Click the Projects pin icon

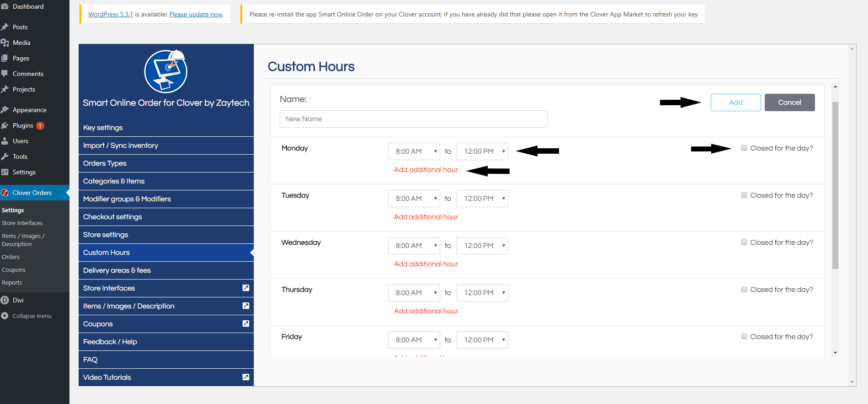coord(5,89)
